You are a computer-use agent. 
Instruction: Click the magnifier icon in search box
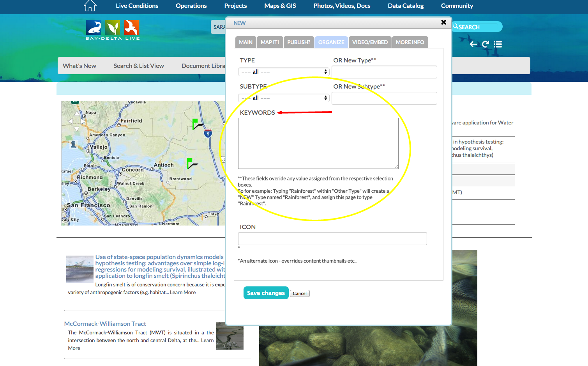click(x=456, y=27)
